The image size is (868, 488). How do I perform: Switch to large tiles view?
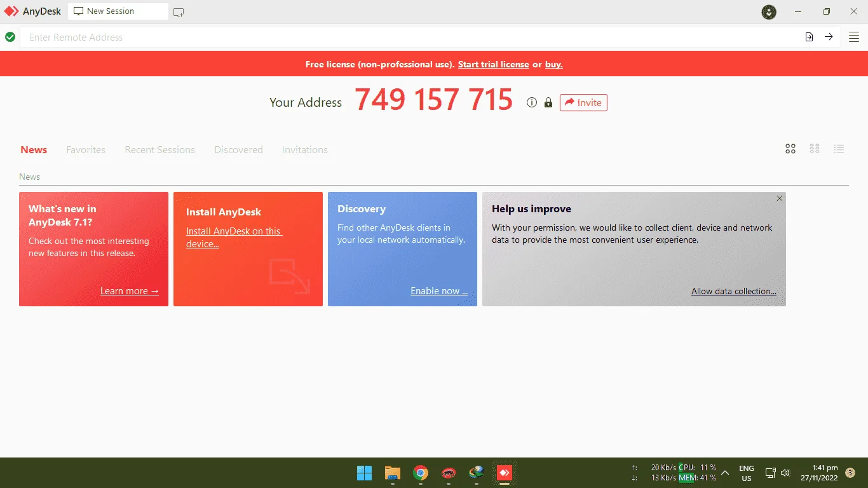pyautogui.click(x=790, y=149)
